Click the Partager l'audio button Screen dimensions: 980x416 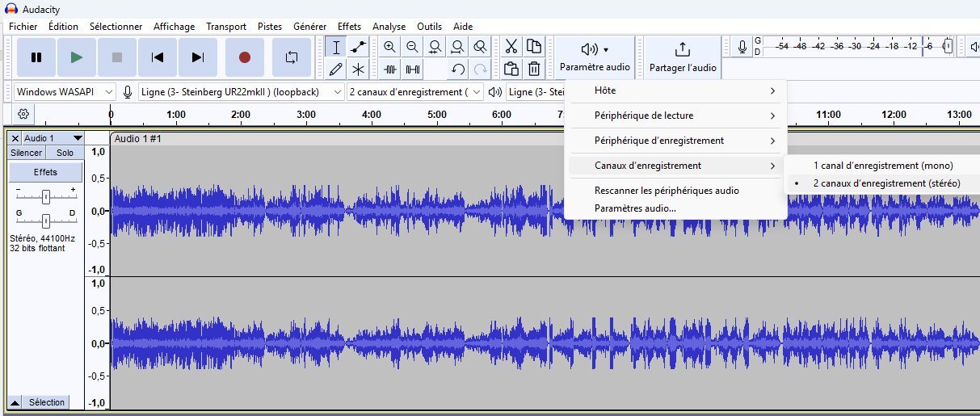point(683,57)
